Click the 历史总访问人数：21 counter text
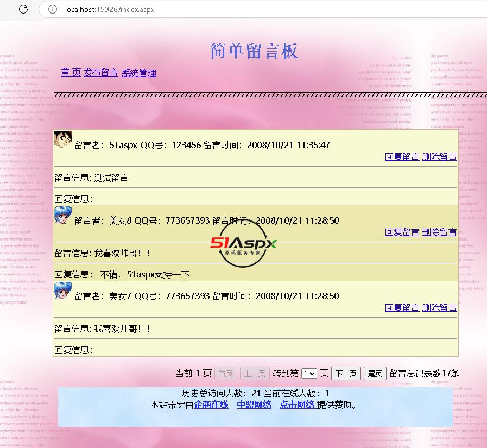The image size is (487, 448). pos(221,394)
